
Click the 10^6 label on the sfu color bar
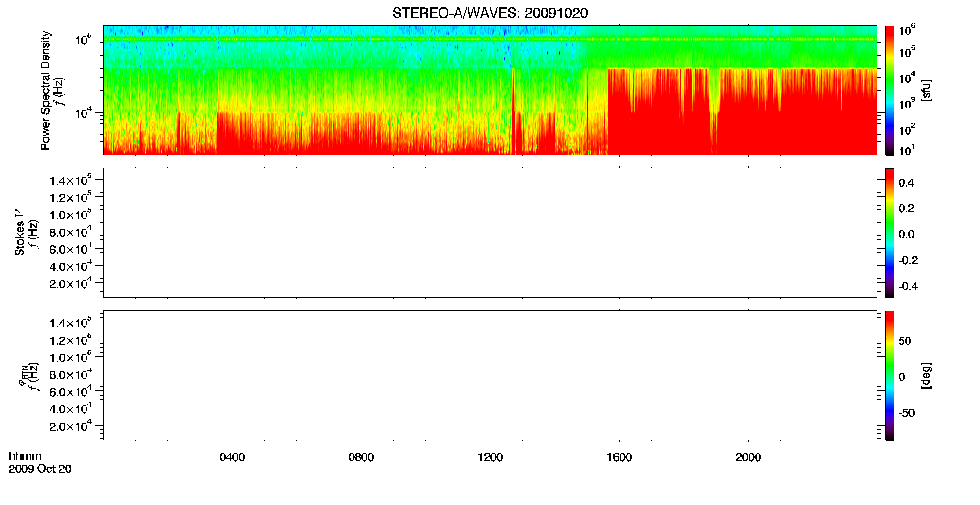click(907, 30)
